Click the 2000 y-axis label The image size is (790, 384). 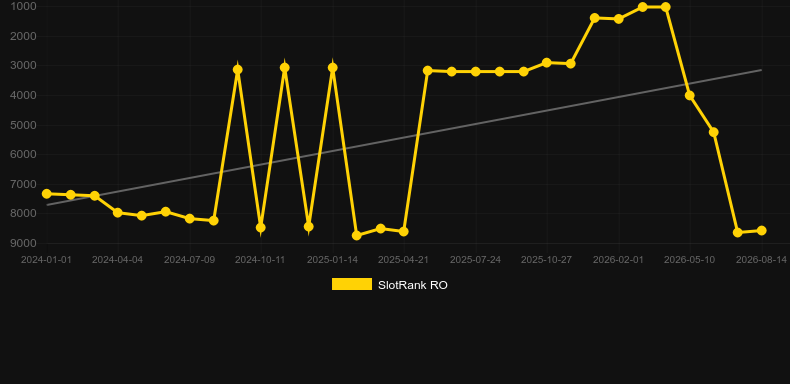click(x=23, y=36)
